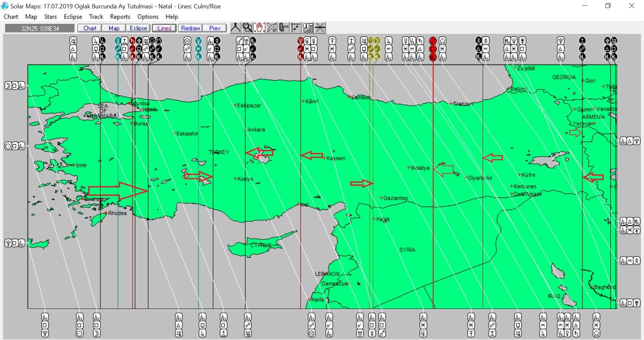Click the Eclipse toolbar button
This screenshot has height=340, width=644.
coord(138,29)
